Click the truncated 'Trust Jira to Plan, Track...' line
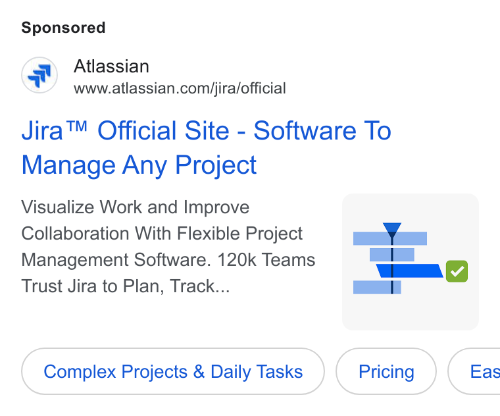 click(x=126, y=286)
